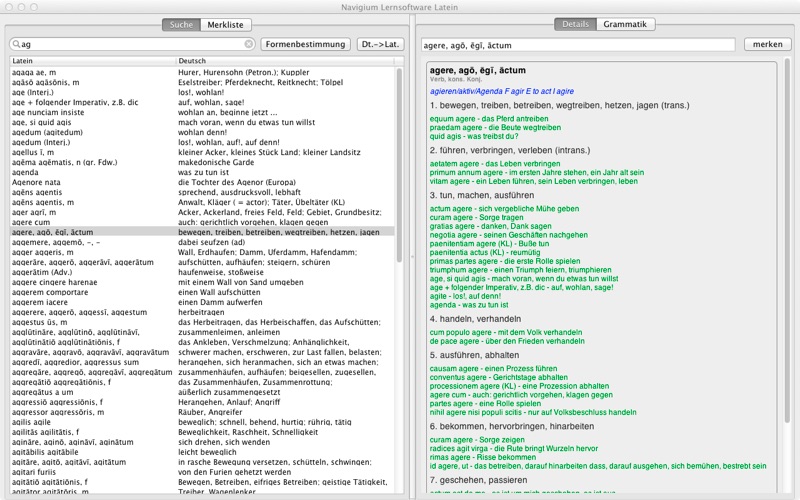800x500 pixels.
Task: Select list row 'ager agrī, m'
Action: click(202, 212)
